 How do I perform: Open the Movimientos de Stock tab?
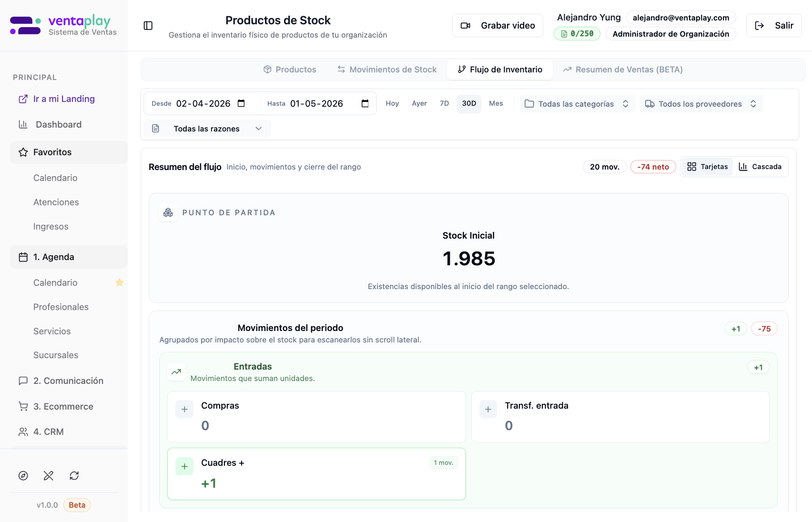tap(387, 70)
